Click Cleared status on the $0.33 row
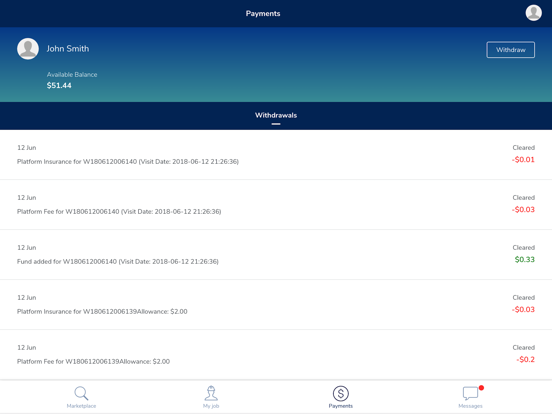The image size is (552, 414). (x=523, y=247)
